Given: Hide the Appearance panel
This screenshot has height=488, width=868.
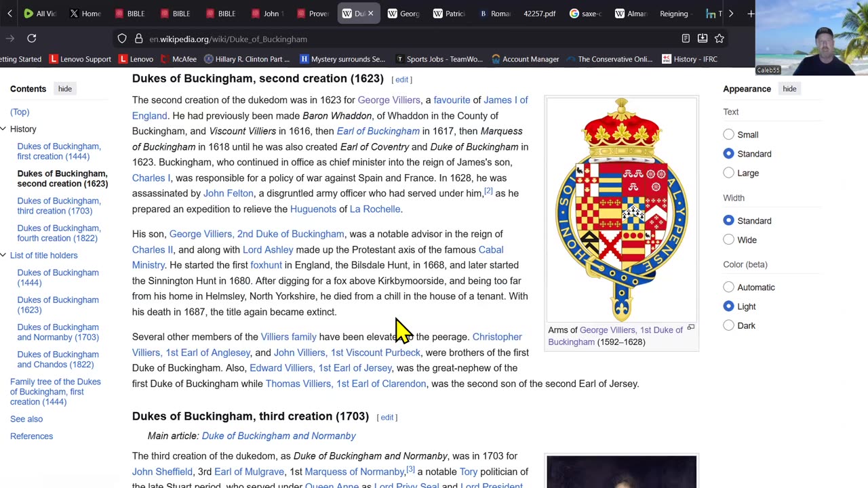Looking at the screenshot, I should [789, 89].
